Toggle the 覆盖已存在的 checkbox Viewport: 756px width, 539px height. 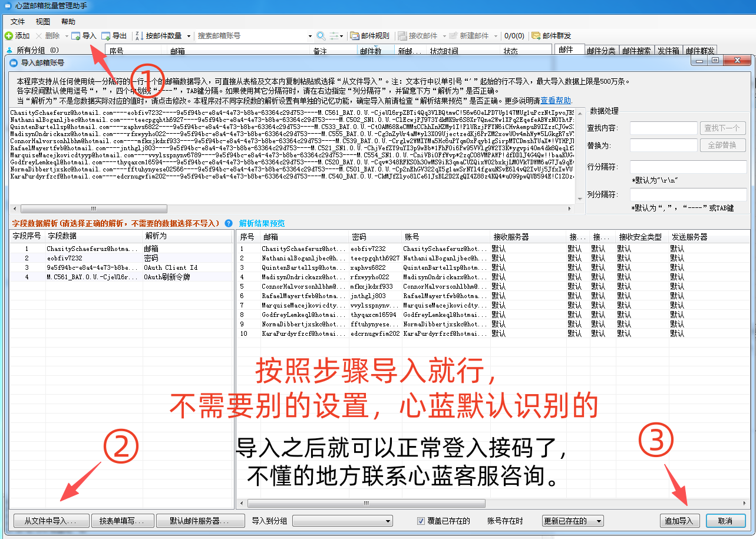click(x=421, y=521)
